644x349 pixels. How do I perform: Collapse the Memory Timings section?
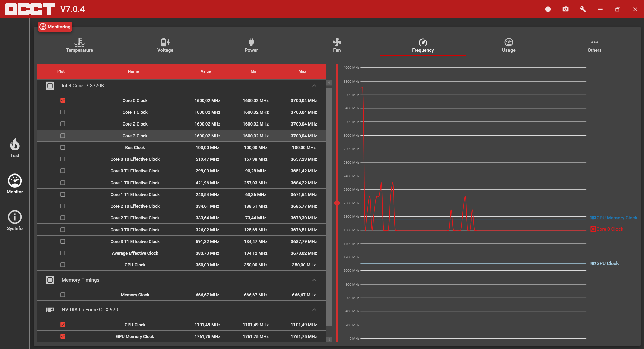314,280
